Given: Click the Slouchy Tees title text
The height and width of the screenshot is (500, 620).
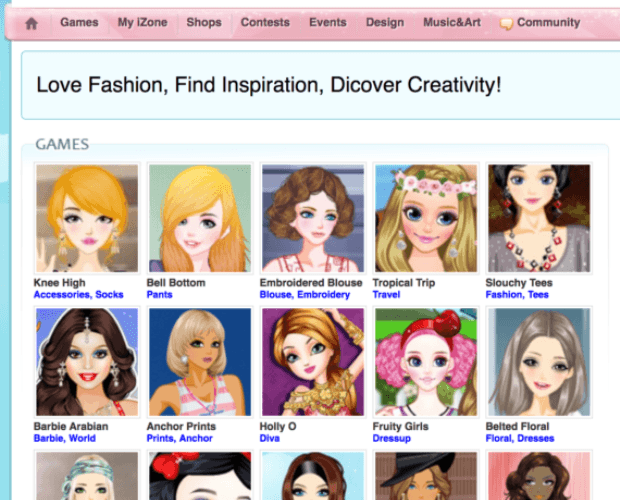Looking at the screenshot, I should pos(519,283).
